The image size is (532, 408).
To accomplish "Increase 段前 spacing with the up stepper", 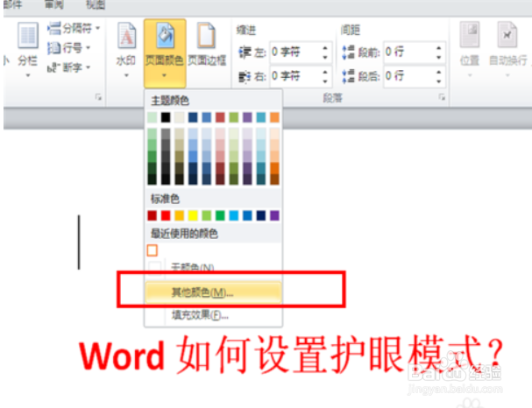I will tap(439, 48).
